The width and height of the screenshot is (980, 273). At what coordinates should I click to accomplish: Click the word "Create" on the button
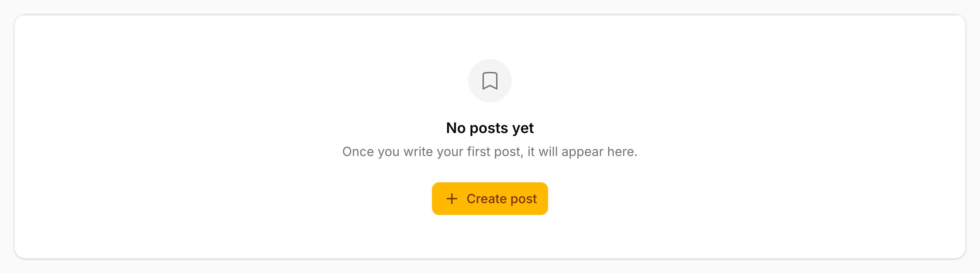point(486,199)
